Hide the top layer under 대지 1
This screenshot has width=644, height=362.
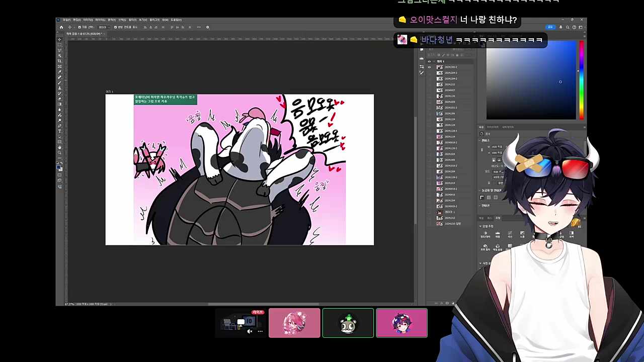click(x=429, y=67)
